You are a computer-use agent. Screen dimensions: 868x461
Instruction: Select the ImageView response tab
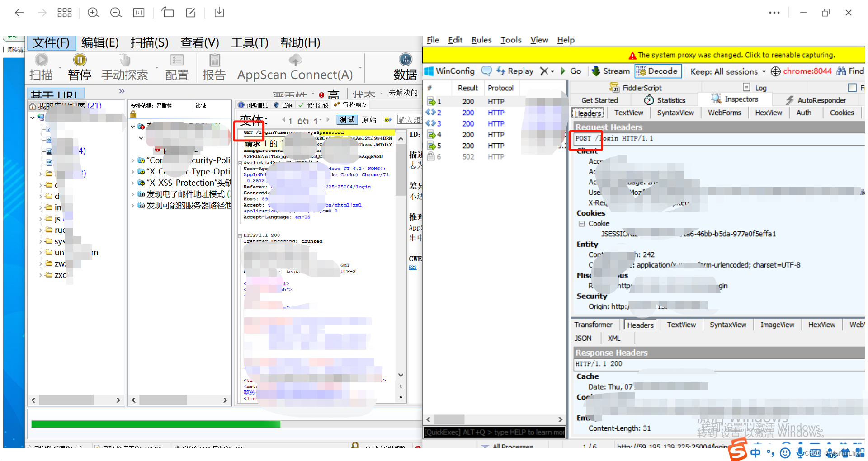[777, 325]
